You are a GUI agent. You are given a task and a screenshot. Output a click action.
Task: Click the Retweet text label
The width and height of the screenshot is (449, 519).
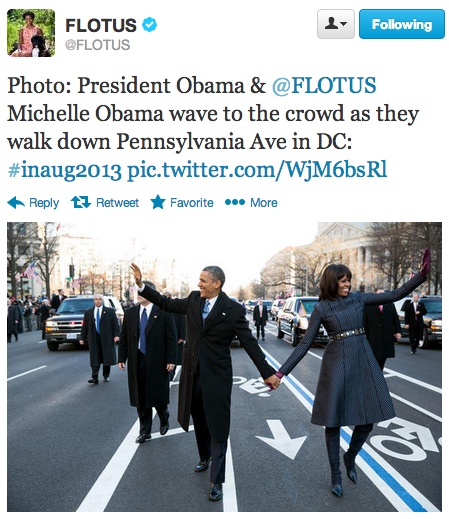click(x=117, y=202)
